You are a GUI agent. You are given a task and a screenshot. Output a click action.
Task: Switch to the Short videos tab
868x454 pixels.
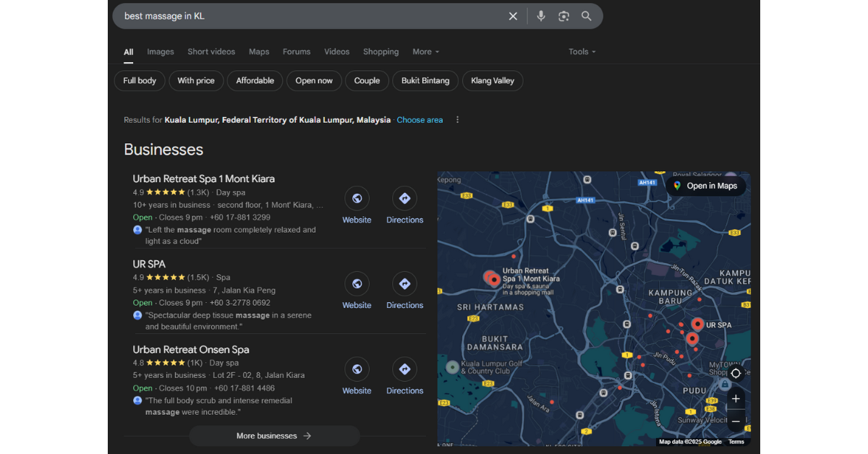pyautogui.click(x=211, y=52)
